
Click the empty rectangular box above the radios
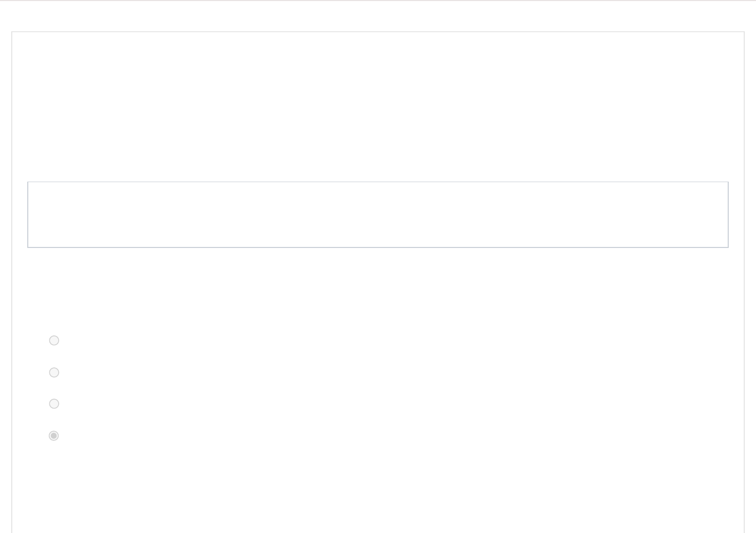(378, 215)
